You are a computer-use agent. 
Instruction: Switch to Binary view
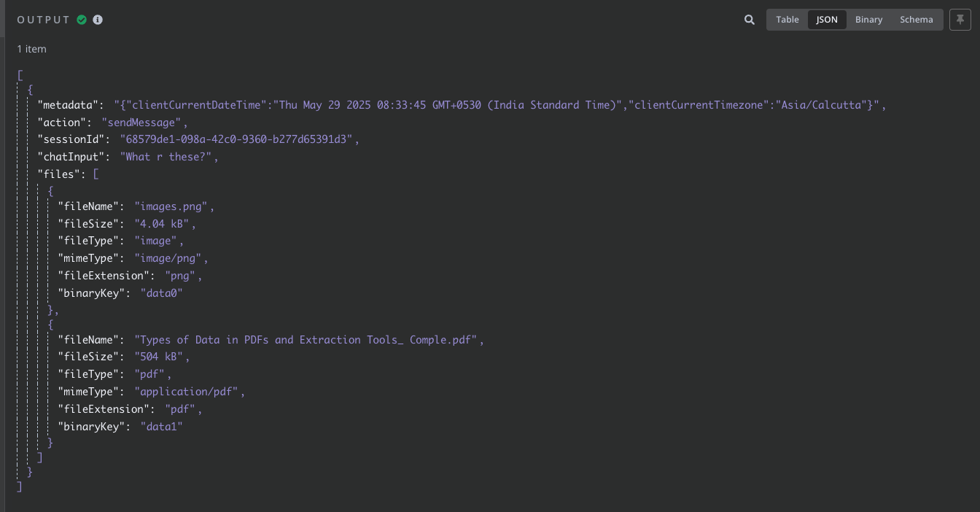(868, 20)
